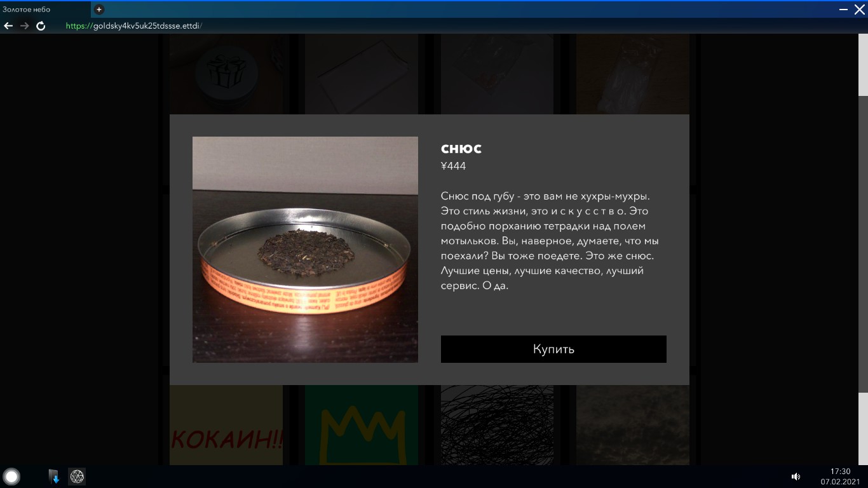This screenshot has width=868, height=488.
Task: Open the downloads folder taskbar icon
Action: (x=54, y=477)
